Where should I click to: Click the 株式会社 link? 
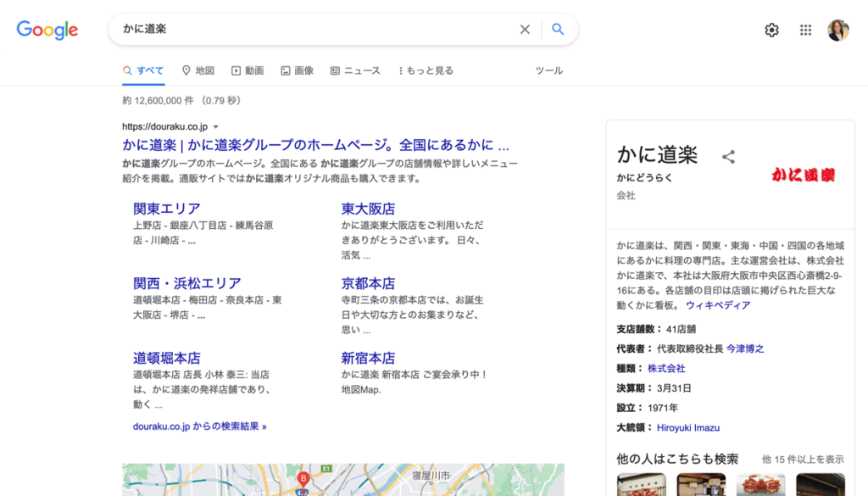[666, 369]
